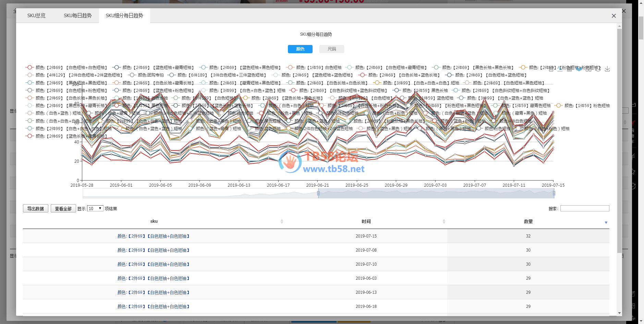This screenshot has width=644, height=324.
Task: Save chart as image download icon
Action: click(607, 69)
